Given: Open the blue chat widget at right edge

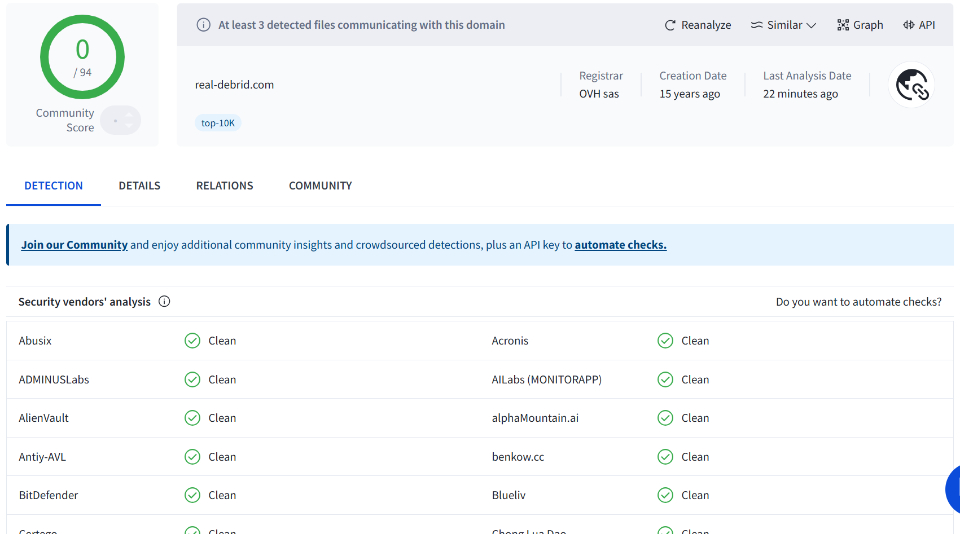Looking at the screenshot, I should point(953,489).
